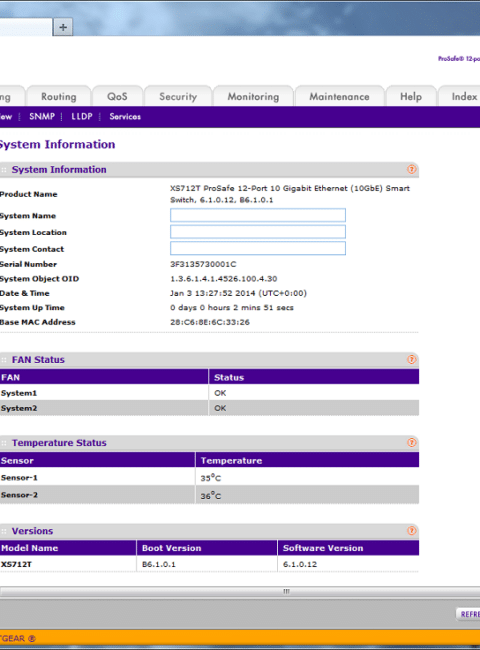Click the System2 fan row
480x650 pixels.
tap(209, 408)
